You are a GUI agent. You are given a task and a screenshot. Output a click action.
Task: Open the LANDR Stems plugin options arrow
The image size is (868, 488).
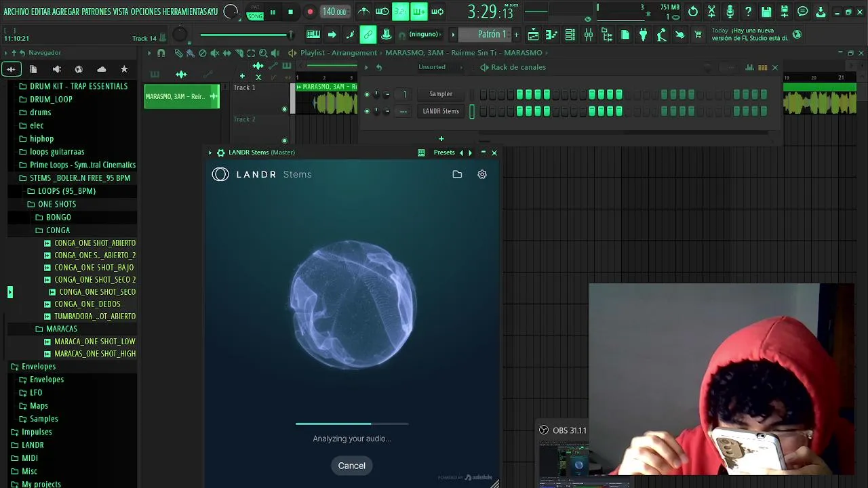[210, 152]
